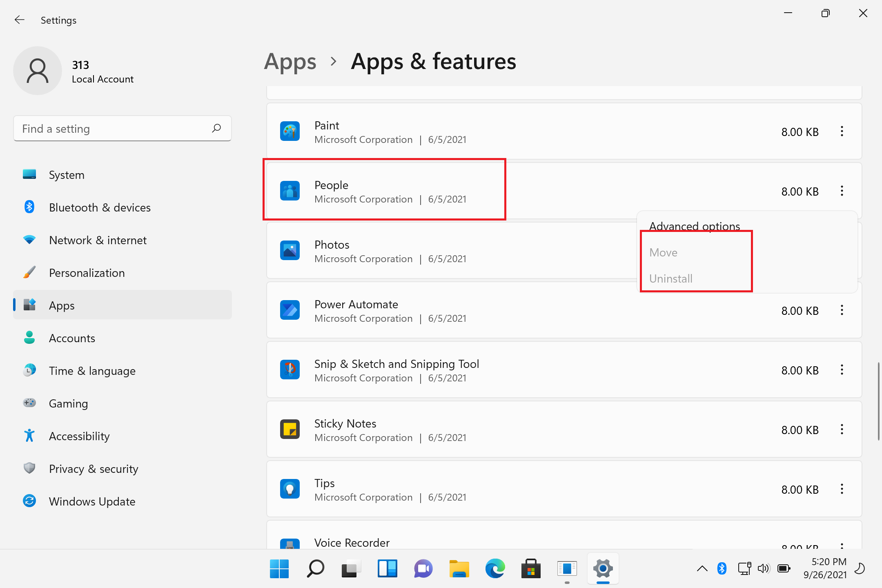Open Time & language settings
The height and width of the screenshot is (588, 882).
coord(122,371)
